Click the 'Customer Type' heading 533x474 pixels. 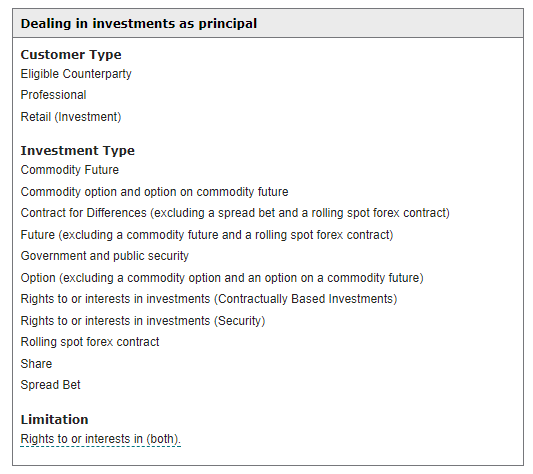pyautogui.click(x=71, y=54)
